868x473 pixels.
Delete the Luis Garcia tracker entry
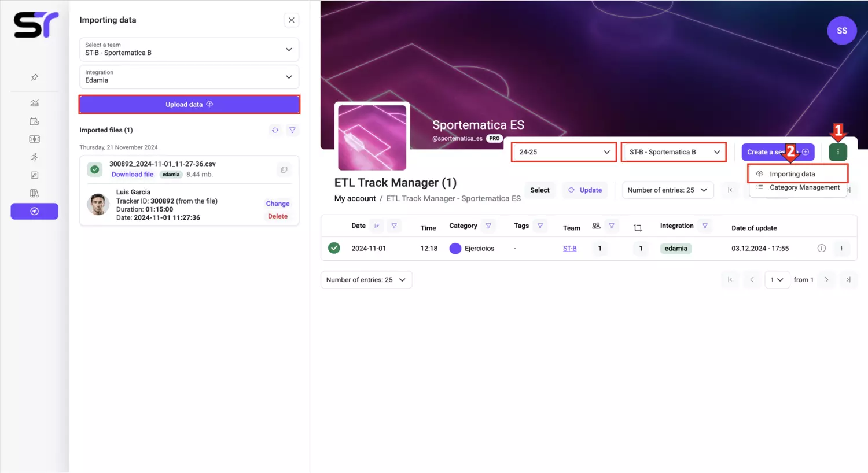click(x=278, y=216)
